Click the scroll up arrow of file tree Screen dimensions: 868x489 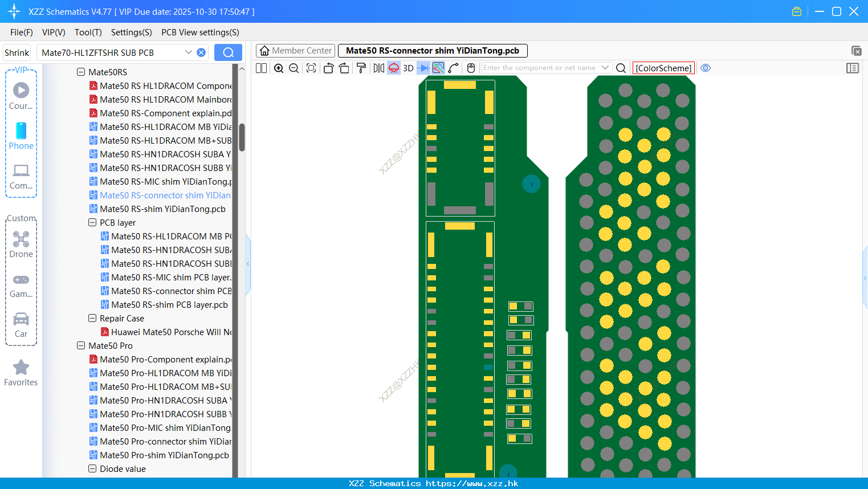point(242,69)
